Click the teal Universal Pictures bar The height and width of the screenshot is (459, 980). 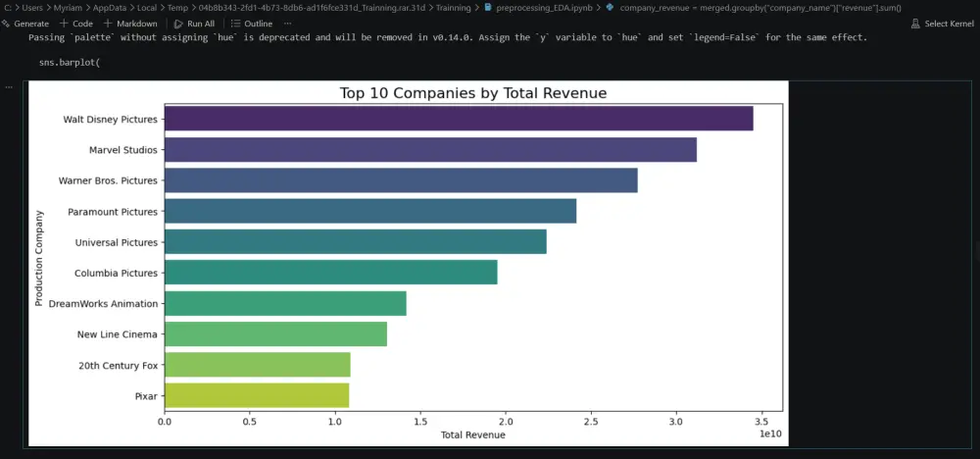(x=356, y=242)
